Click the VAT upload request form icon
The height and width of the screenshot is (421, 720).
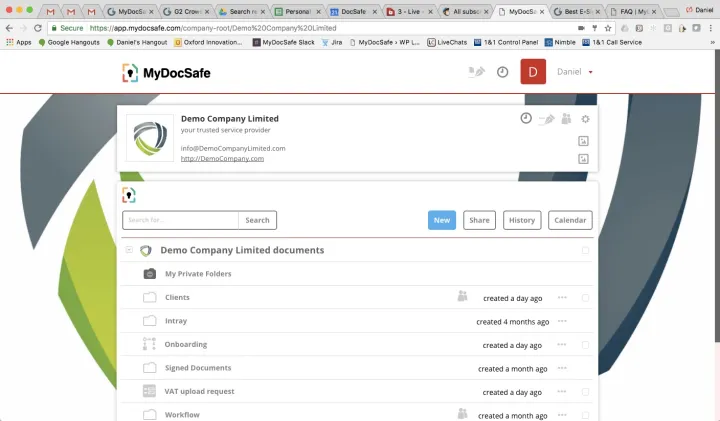pyautogui.click(x=149, y=391)
